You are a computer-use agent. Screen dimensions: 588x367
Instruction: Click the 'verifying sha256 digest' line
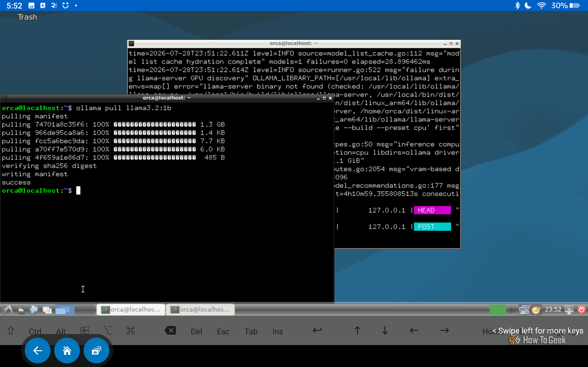coord(49,166)
